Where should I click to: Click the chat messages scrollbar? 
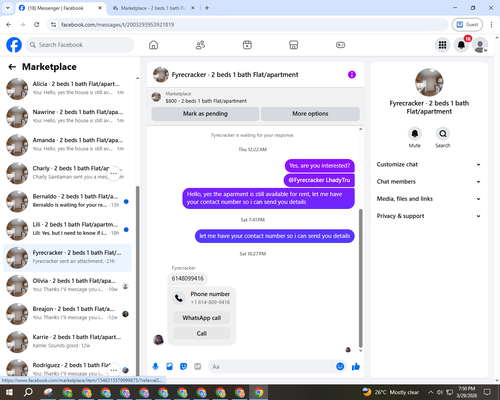(x=360, y=278)
